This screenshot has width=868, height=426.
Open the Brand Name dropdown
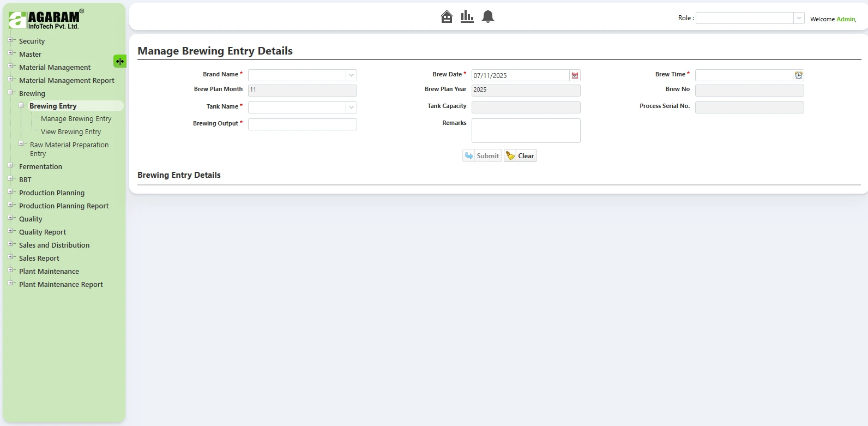click(351, 75)
